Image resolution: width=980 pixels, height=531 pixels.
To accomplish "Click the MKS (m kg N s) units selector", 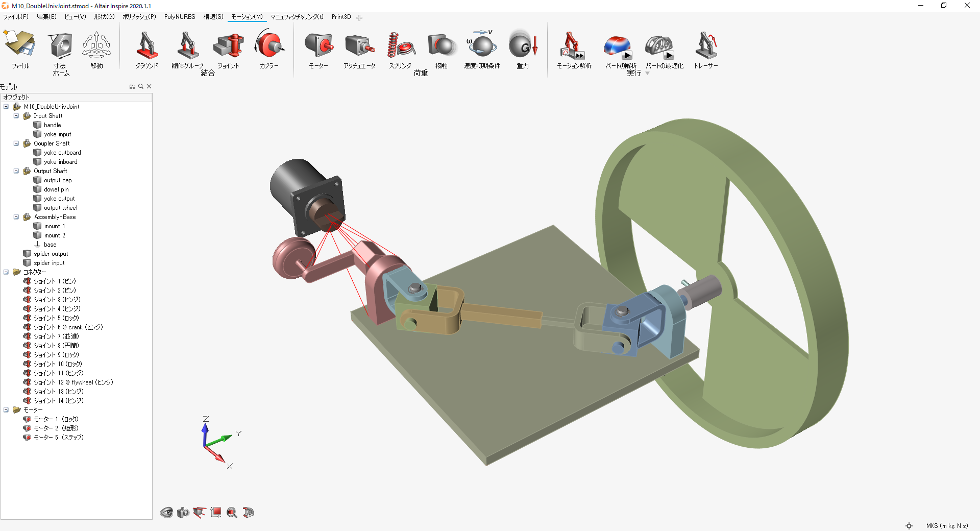I will [947, 525].
